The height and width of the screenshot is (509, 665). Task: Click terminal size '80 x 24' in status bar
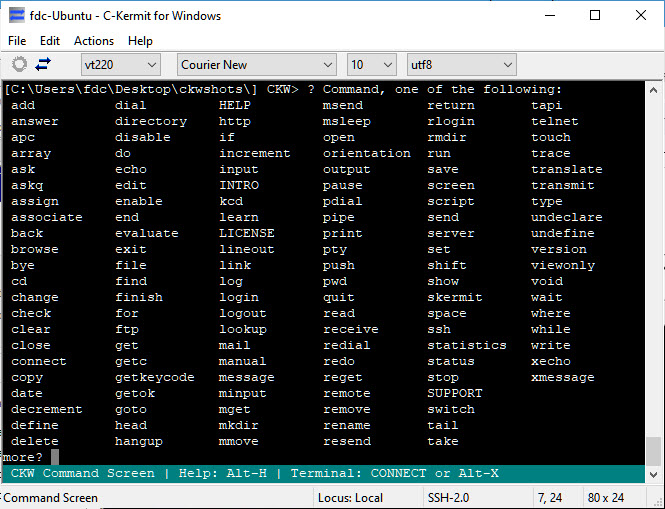coord(606,498)
